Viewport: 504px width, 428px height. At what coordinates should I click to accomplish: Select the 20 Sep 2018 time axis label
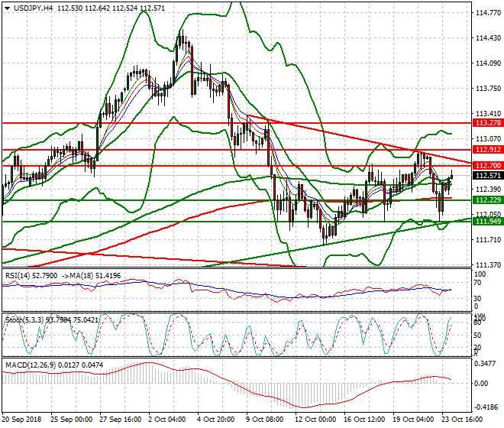(21, 420)
